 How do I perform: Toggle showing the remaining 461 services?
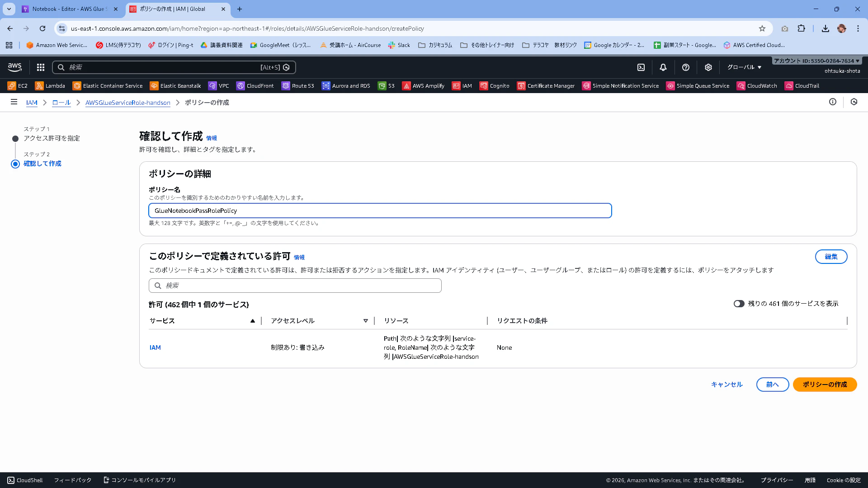click(x=739, y=304)
